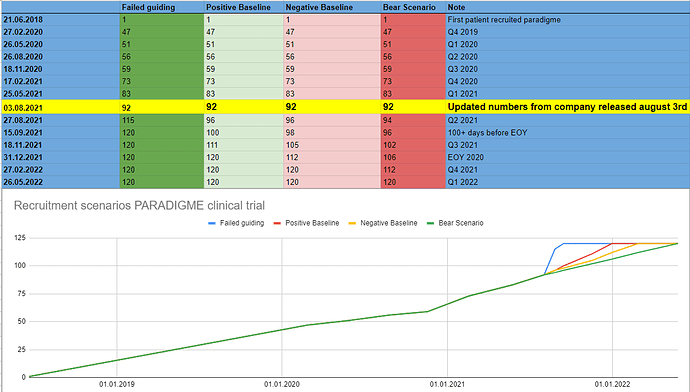Select the 'Q4 2021' note cell
Image resolution: width=690 pixels, height=392 pixels.
point(568,169)
